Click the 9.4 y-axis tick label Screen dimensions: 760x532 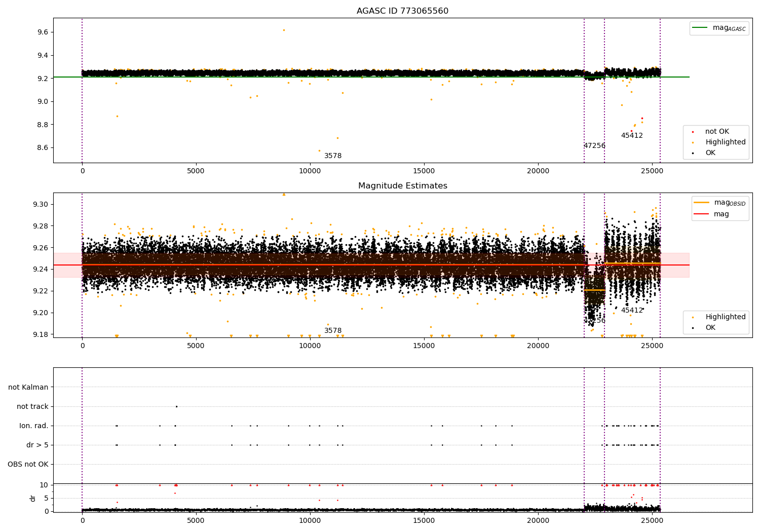click(x=43, y=56)
